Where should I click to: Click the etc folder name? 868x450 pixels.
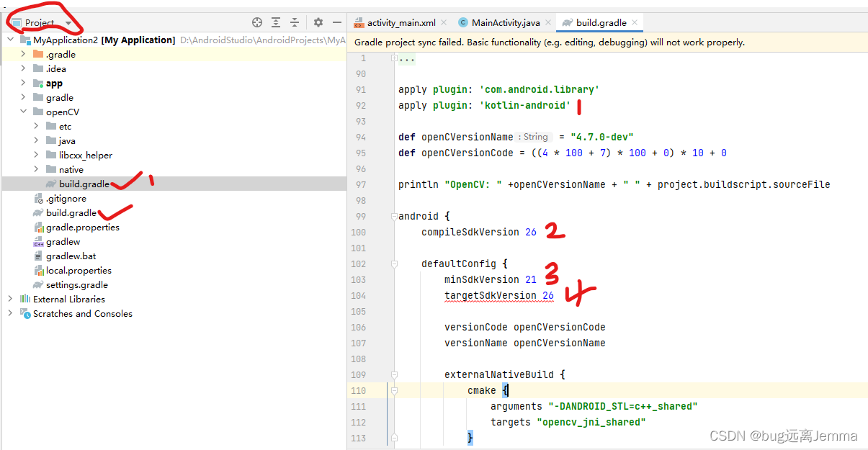[x=66, y=127]
